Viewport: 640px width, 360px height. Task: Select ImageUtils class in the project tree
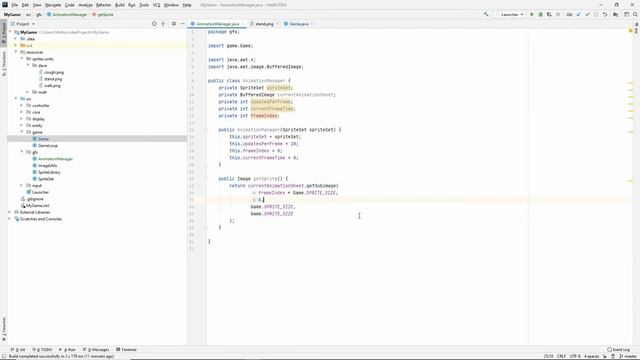[47, 165]
